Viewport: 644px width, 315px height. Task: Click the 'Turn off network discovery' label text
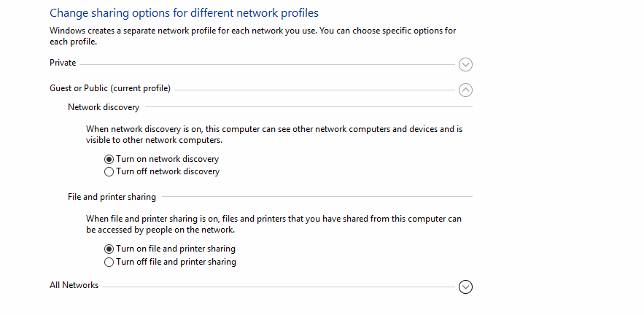point(168,172)
